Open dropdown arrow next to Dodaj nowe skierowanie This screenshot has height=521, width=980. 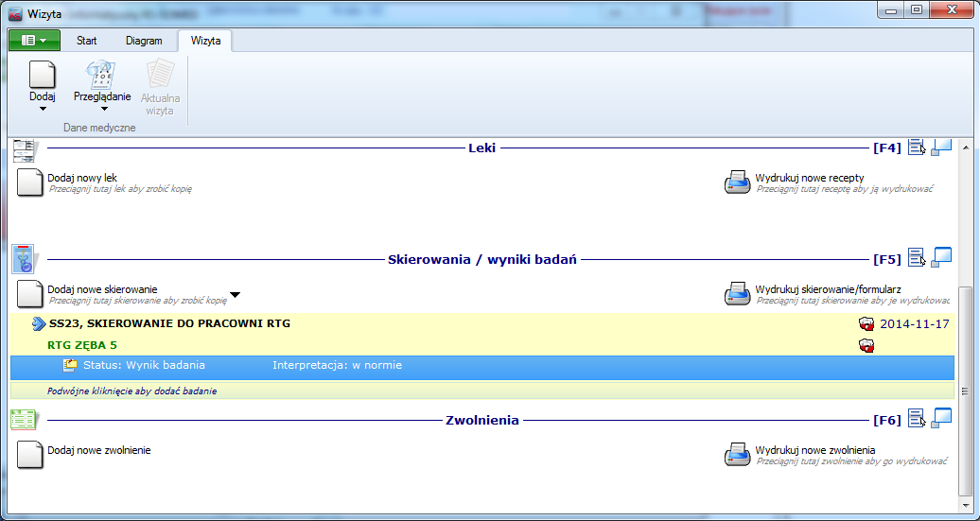click(x=236, y=295)
